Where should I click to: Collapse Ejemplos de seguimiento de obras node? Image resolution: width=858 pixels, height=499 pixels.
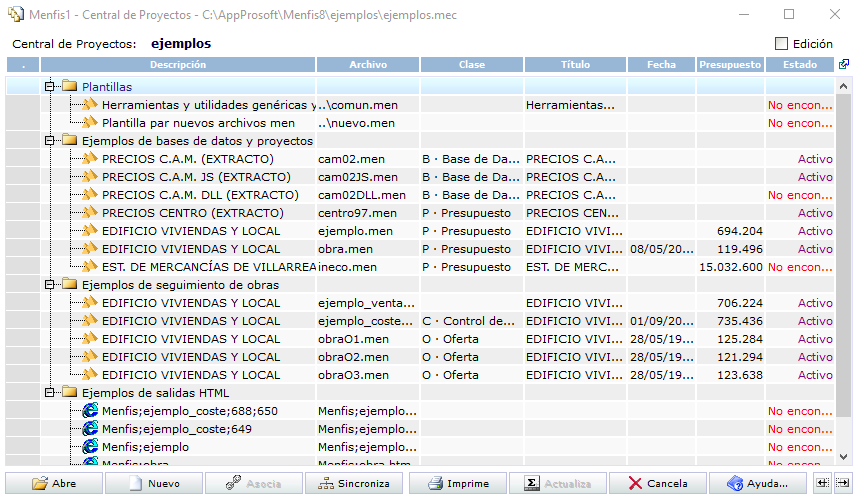tap(50, 285)
